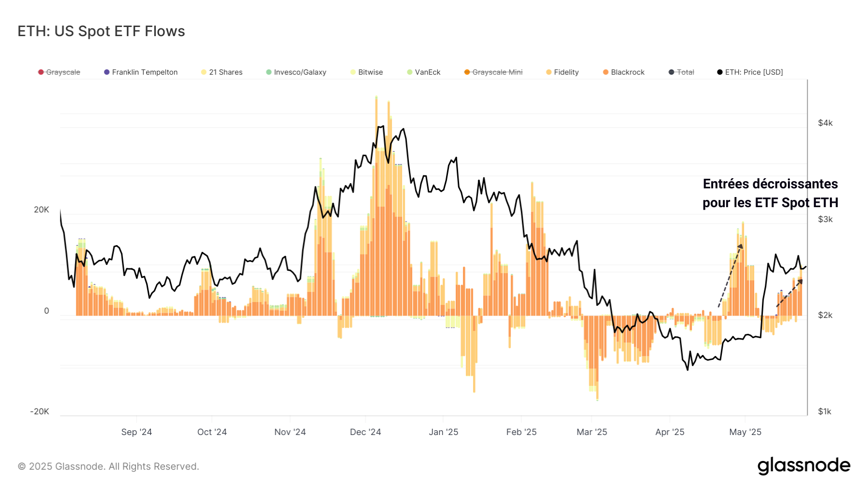Screen dimensions: 868x488
Task: Click the red Grayscale legend dot
Action: pos(41,72)
